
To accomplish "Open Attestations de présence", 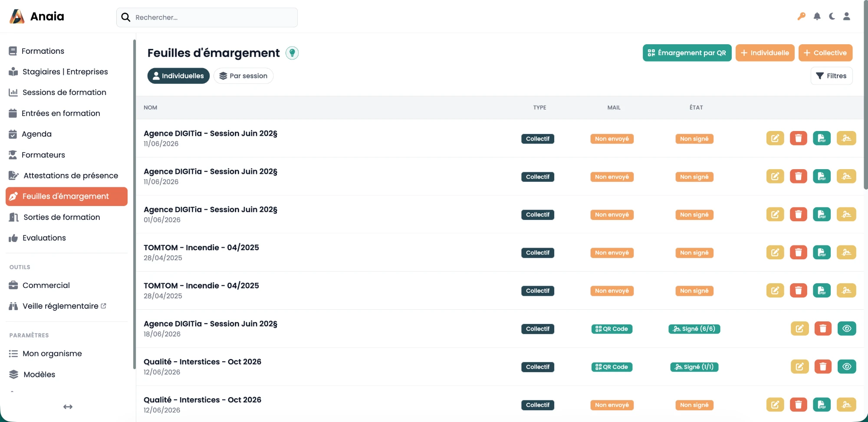I will tap(67, 176).
